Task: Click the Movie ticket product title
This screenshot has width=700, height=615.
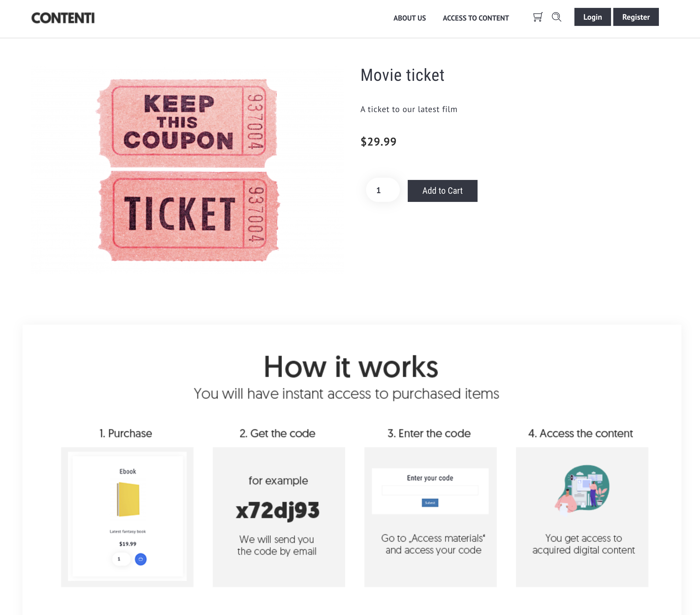Action: tap(402, 75)
